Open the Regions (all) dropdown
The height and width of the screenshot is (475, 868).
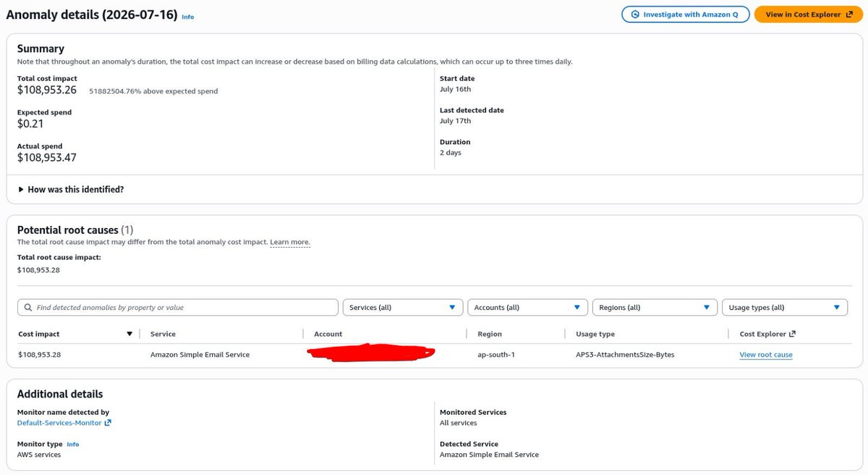click(655, 307)
